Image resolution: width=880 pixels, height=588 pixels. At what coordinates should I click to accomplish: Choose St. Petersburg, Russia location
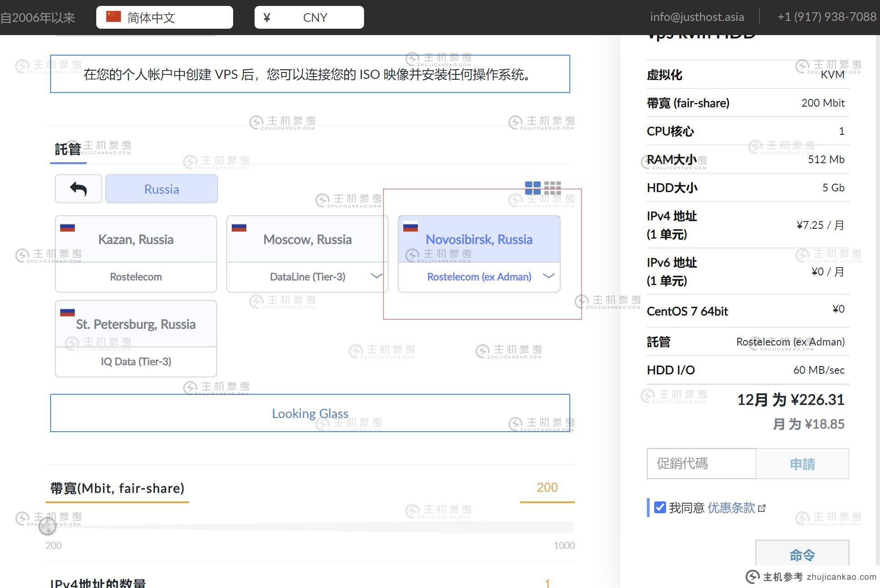point(136,324)
